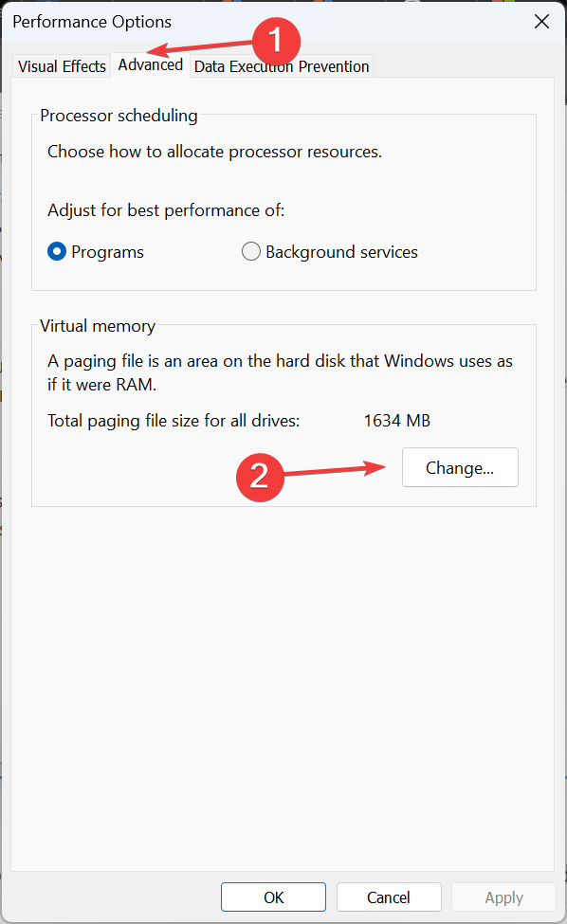
Task: Open the Advanced tab
Action: (151, 64)
